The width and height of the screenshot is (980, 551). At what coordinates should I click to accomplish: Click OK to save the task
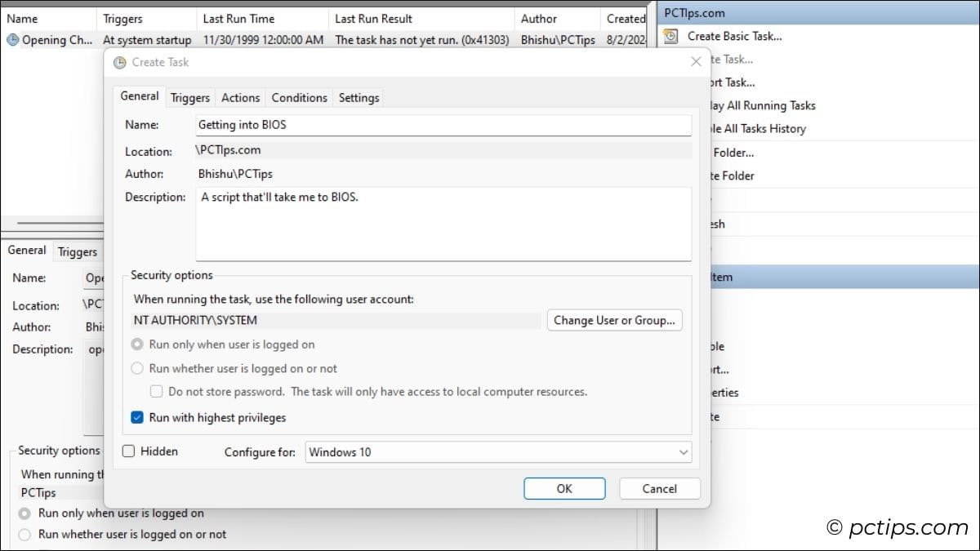pos(564,488)
